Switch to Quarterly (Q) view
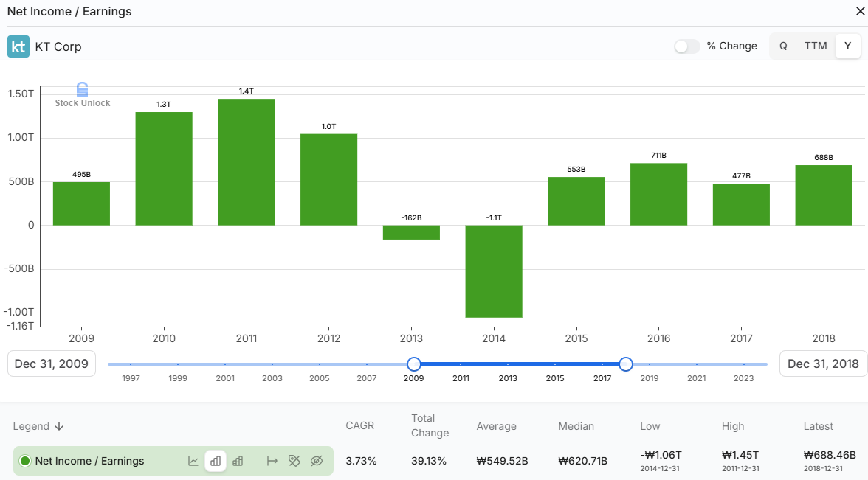The width and height of the screenshot is (868, 480). [x=782, y=46]
